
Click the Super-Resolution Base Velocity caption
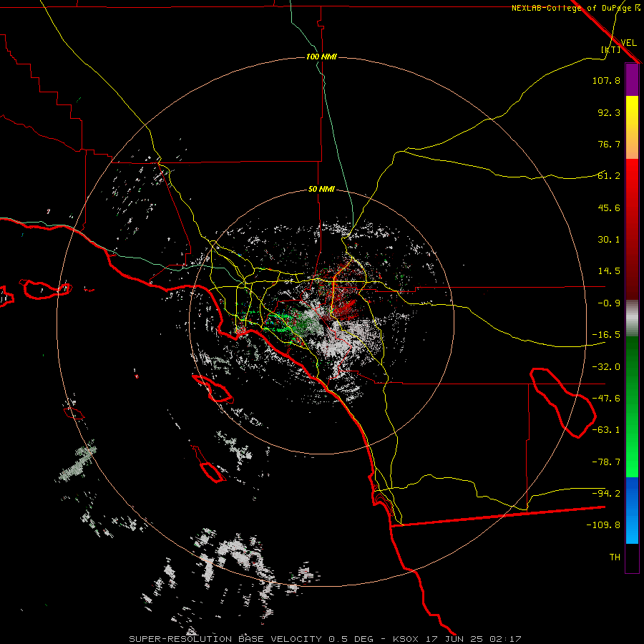(x=325, y=639)
